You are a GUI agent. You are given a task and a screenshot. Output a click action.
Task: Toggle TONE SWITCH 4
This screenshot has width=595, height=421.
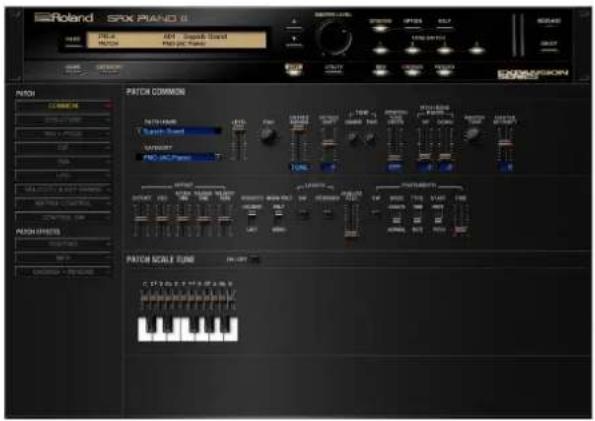pyautogui.click(x=477, y=49)
